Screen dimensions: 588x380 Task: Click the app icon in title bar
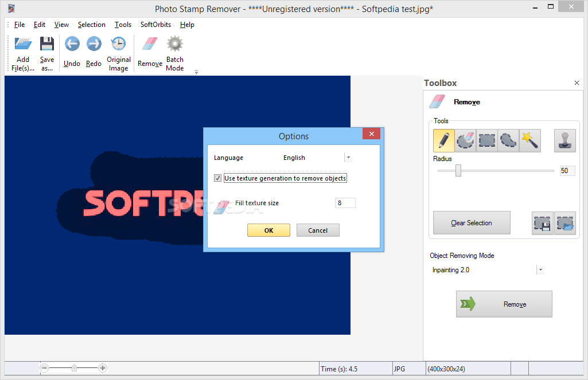[11, 8]
